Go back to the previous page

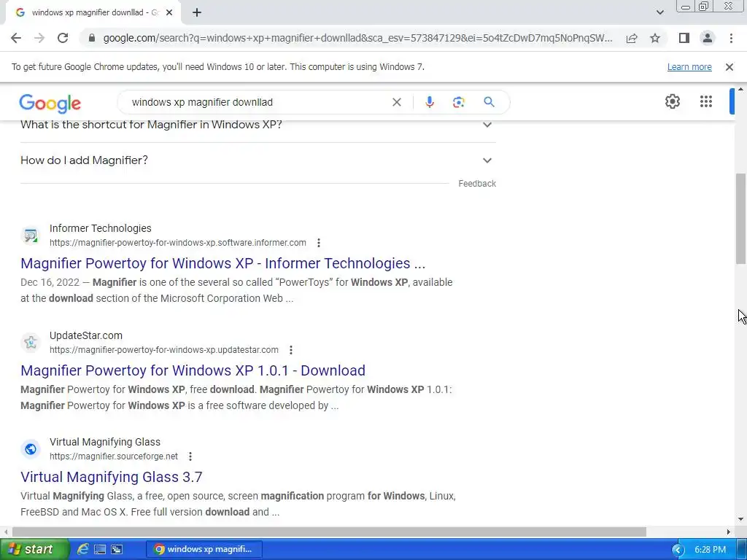click(16, 38)
